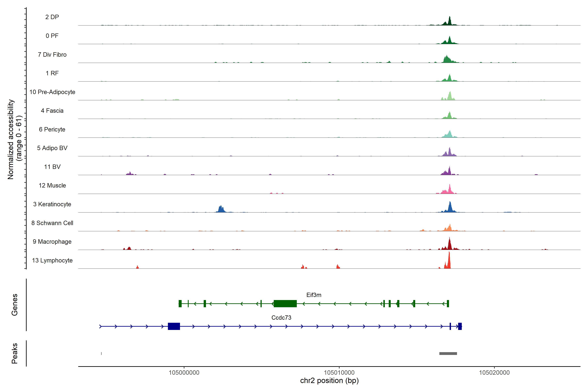Click the large blue Ccdc73 exon block
Viewport: 588px width, 392px height.
(174, 326)
